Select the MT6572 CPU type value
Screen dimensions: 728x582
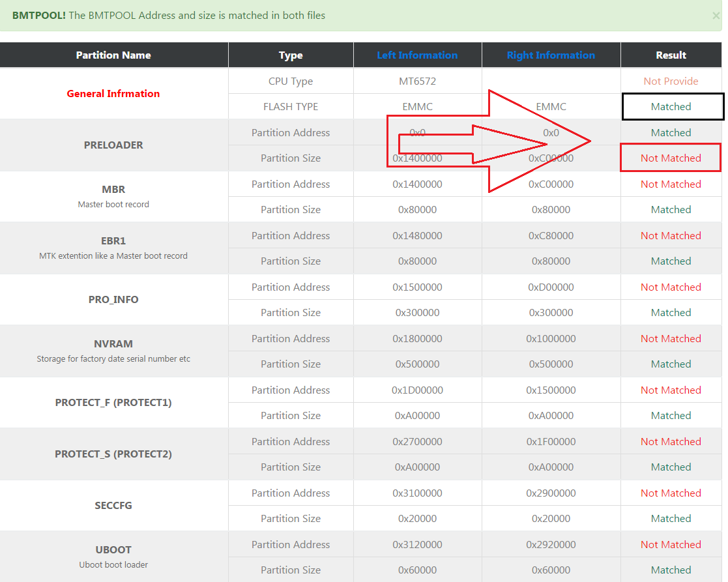pyautogui.click(x=417, y=81)
